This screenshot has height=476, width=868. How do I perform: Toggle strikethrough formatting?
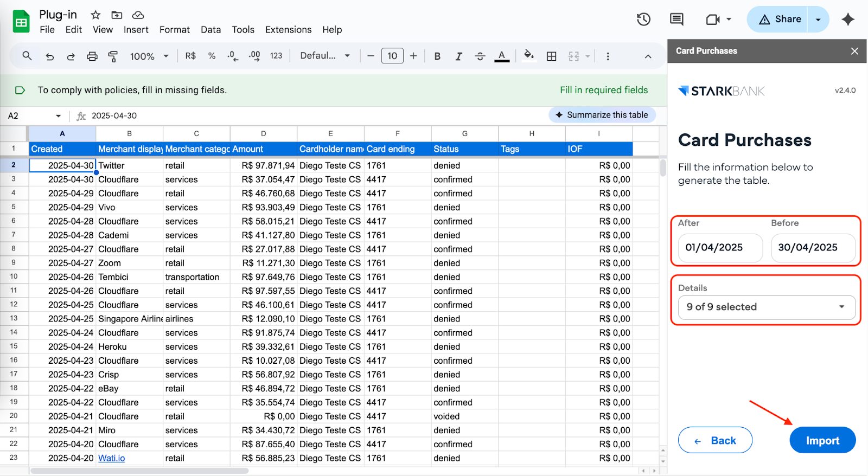480,56
